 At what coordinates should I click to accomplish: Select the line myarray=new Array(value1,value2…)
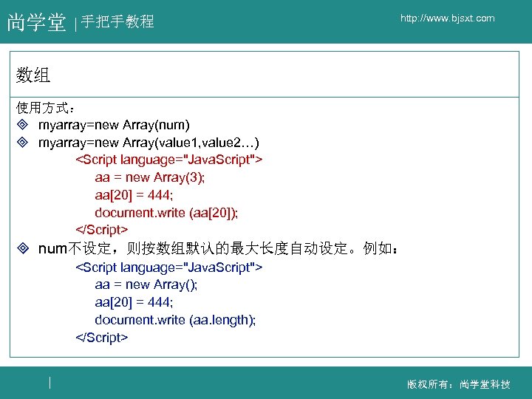click(149, 143)
